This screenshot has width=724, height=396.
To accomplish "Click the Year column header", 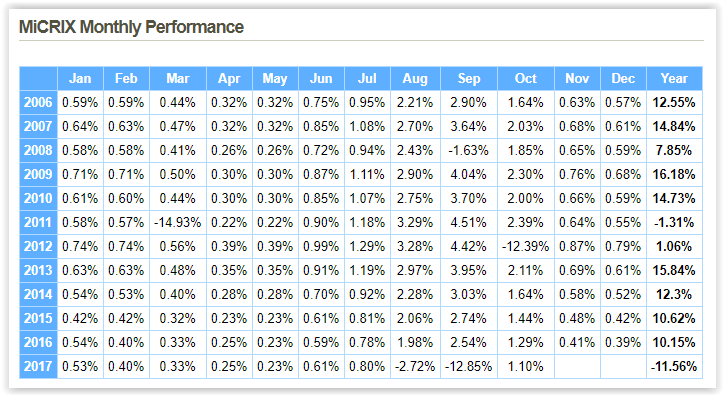I will click(x=675, y=78).
